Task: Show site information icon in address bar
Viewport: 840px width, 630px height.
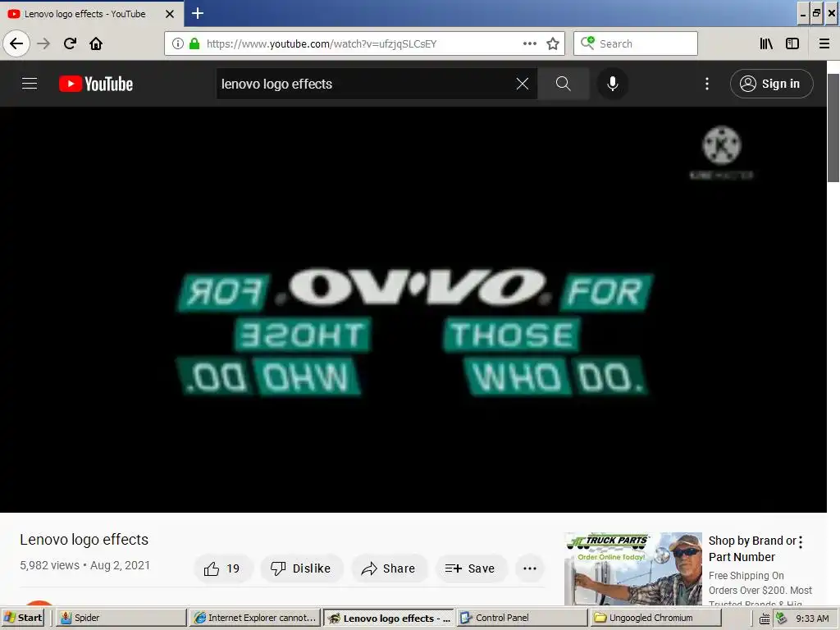Action: pos(178,43)
